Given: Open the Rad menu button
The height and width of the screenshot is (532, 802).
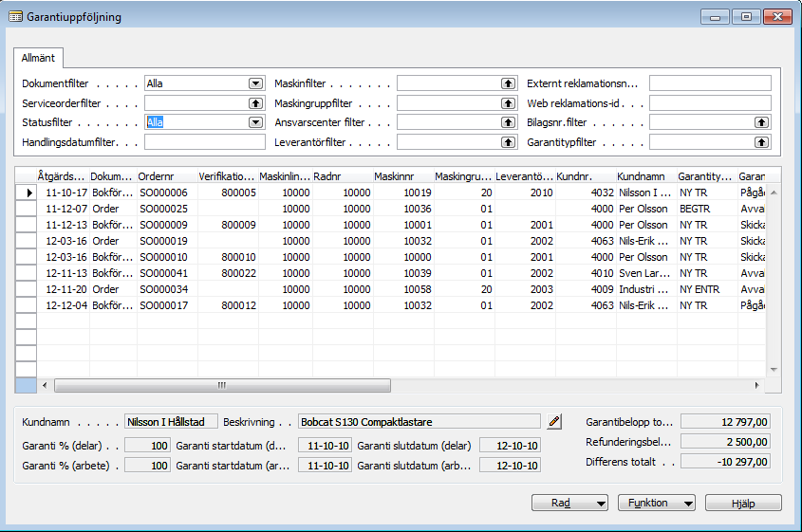Looking at the screenshot, I should (569, 503).
